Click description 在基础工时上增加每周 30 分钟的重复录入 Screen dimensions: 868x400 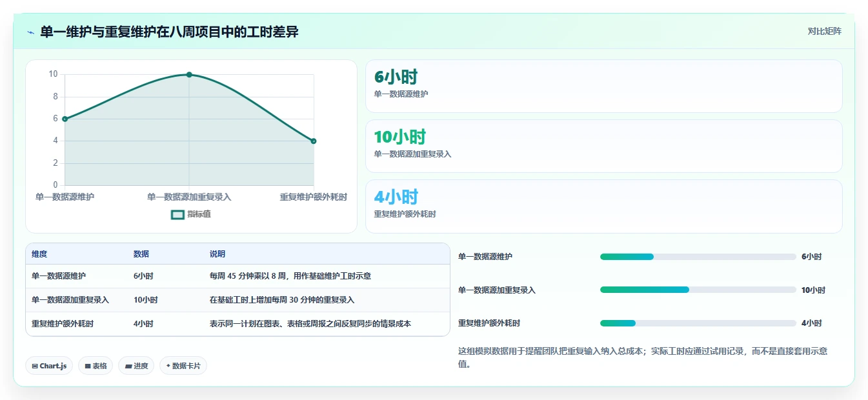[282, 300]
